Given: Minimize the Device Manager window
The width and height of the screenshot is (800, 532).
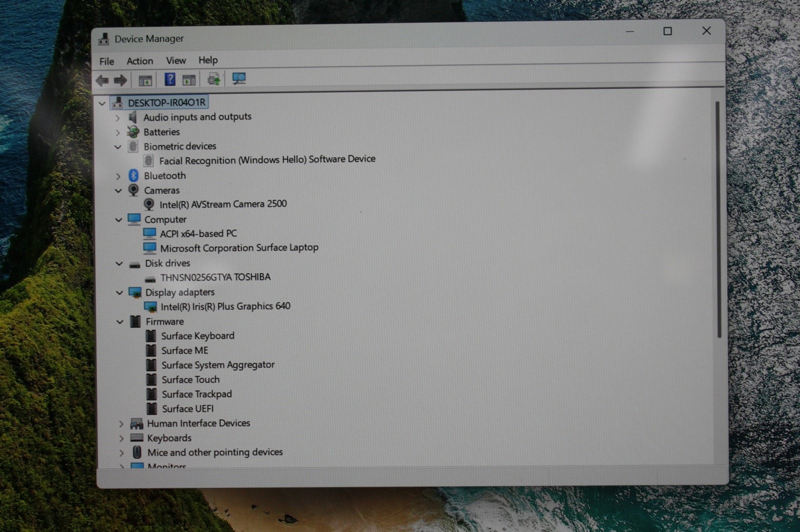Looking at the screenshot, I should coord(630,31).
